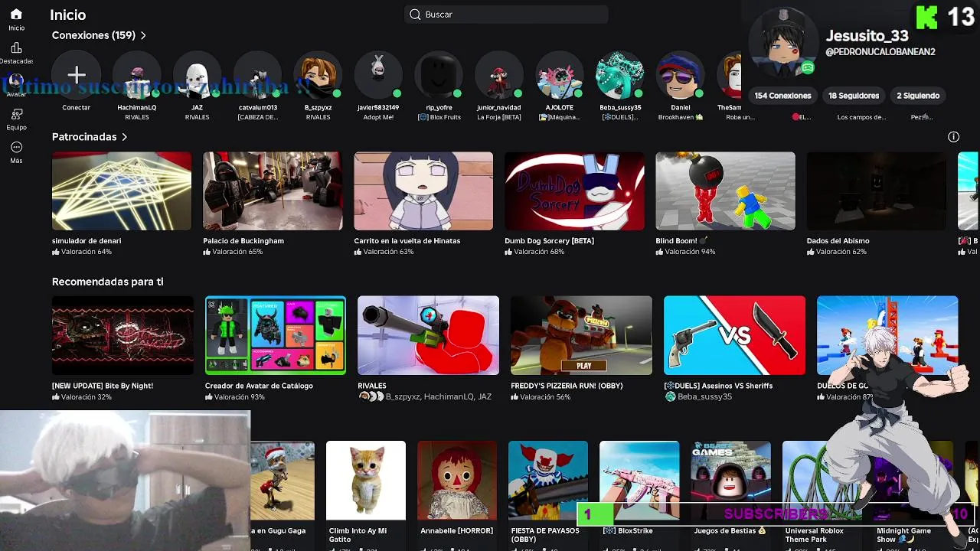Click the Patrocinadas info icon
The width and height of the screenshot is (980, 551).
(x=953, y=137)
